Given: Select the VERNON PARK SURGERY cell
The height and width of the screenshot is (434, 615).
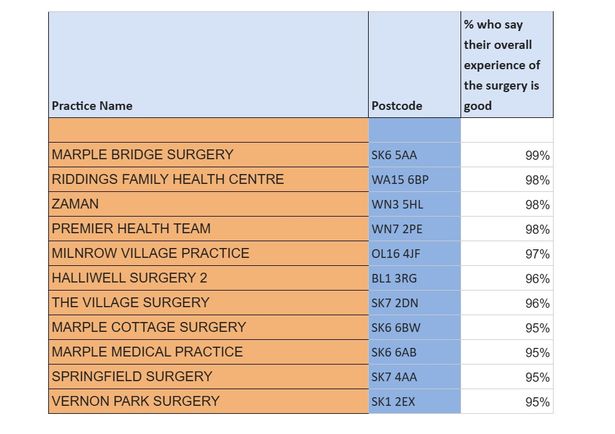Looking at the screenshot, I should (x=135, y=401).
